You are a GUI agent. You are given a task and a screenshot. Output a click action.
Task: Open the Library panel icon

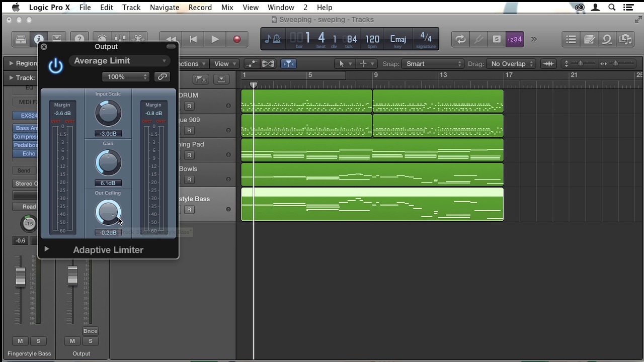(x=21, y=39)
